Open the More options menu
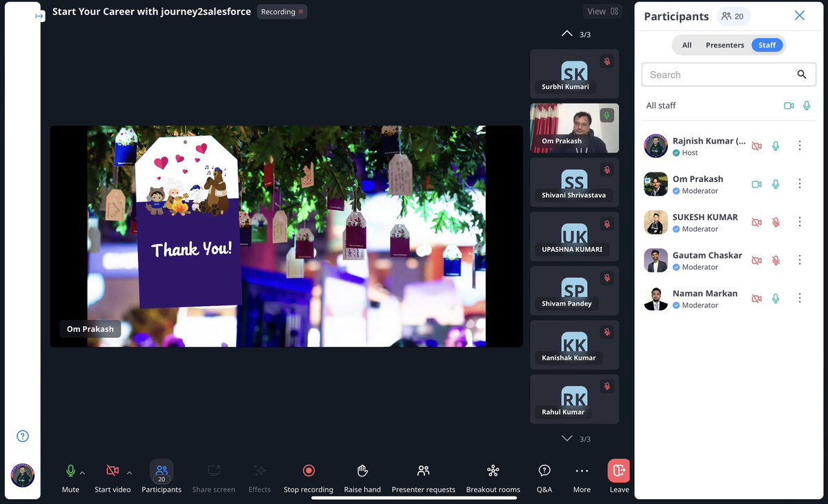Image resolution: width=828 pixels, height=504 pixels. pos(582,477)
